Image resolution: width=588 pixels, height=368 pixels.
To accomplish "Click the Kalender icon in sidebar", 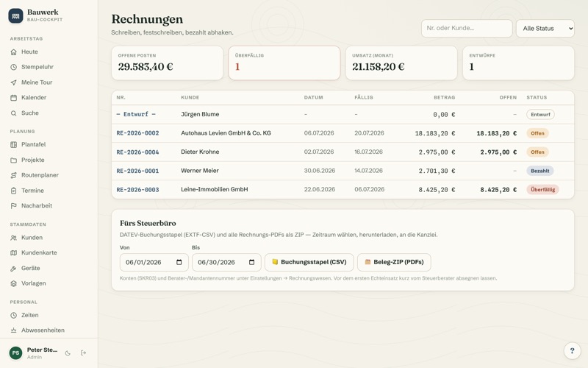I will click(x=13, y=98).
